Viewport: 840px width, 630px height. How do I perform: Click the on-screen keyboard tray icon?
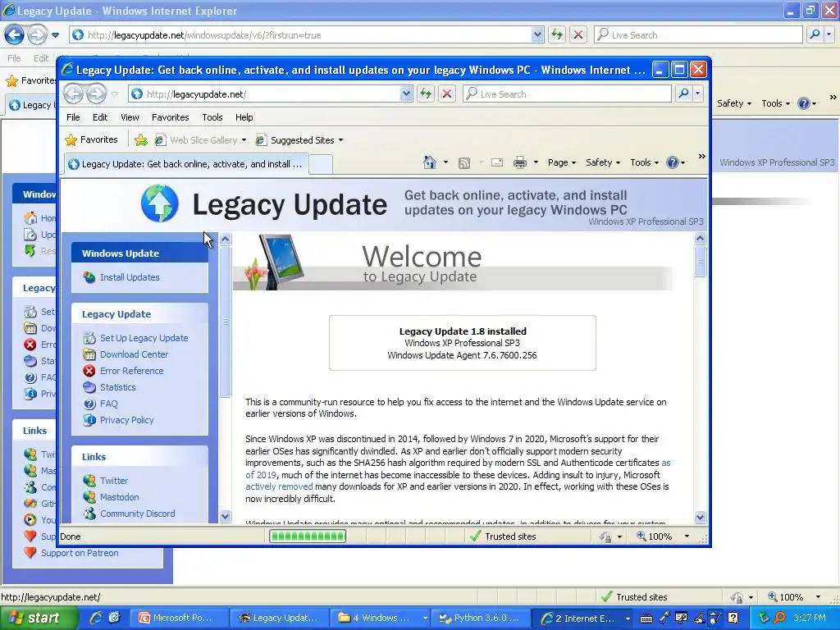pos(646,619)
